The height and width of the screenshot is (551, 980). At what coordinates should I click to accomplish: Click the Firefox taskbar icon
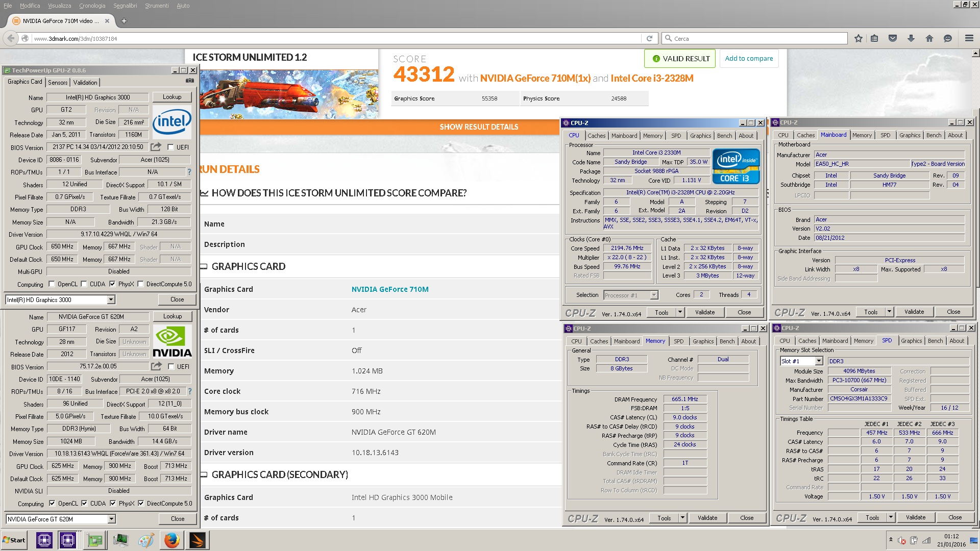[x=172, y=540]
